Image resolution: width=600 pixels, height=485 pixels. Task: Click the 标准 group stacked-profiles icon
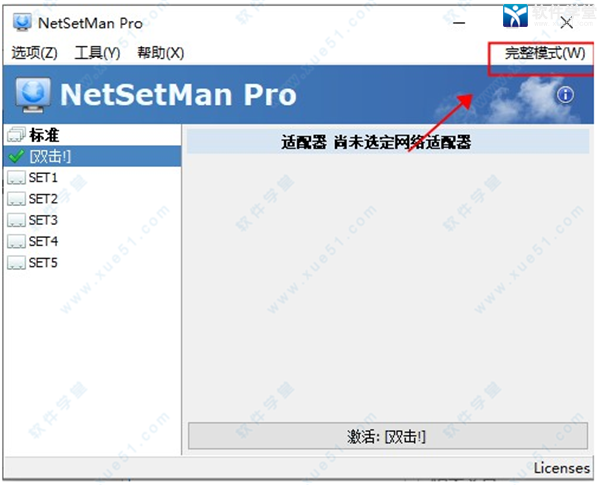pos(16,135)
